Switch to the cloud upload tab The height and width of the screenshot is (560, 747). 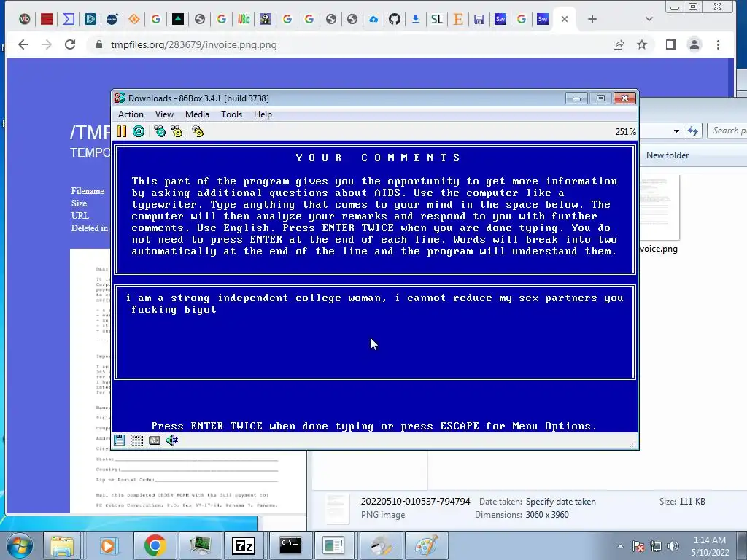coord(373,19)
